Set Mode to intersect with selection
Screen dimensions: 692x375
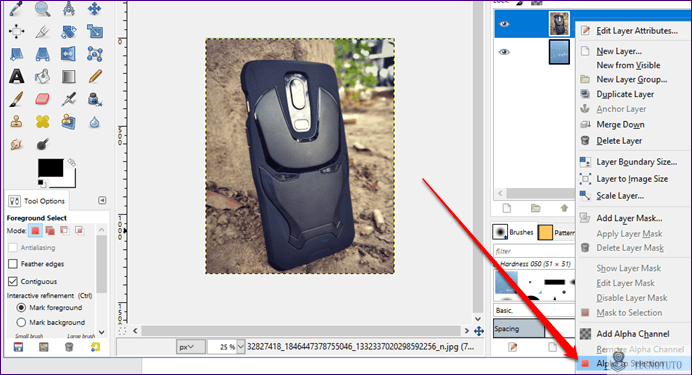tap(79, 230)
